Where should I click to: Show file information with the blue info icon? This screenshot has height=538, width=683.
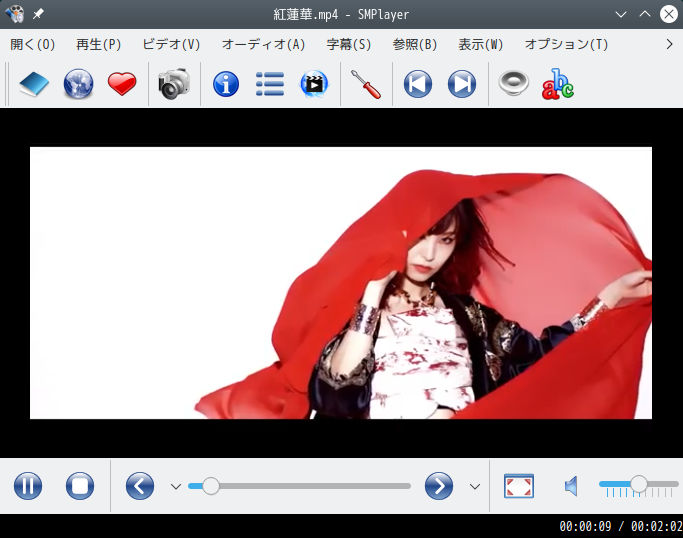click(x=226, y=84)
